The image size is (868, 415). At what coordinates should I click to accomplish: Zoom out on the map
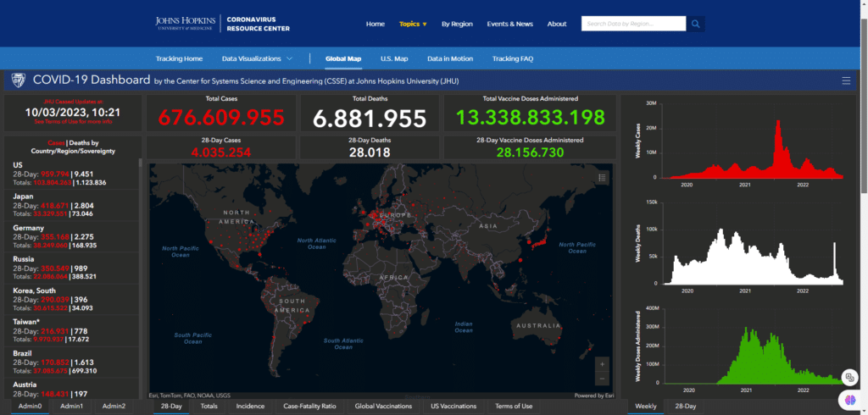click(602, 379)
